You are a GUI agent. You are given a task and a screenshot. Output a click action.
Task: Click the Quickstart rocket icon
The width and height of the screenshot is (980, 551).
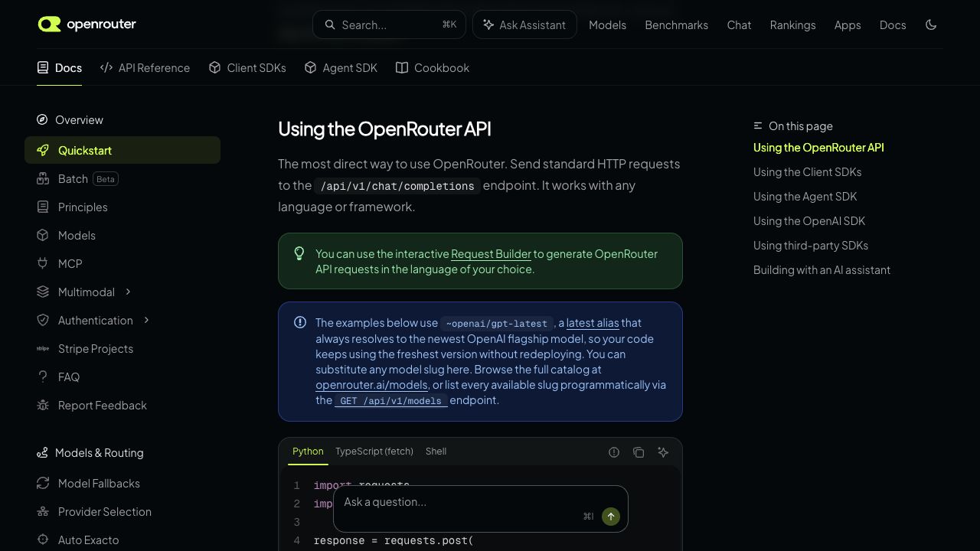[43, 150]
